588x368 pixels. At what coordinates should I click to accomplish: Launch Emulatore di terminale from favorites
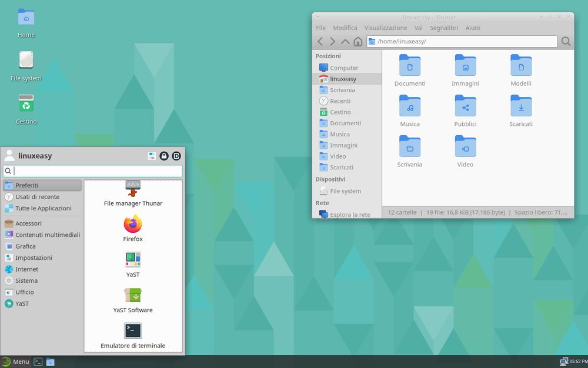(133, 336)
